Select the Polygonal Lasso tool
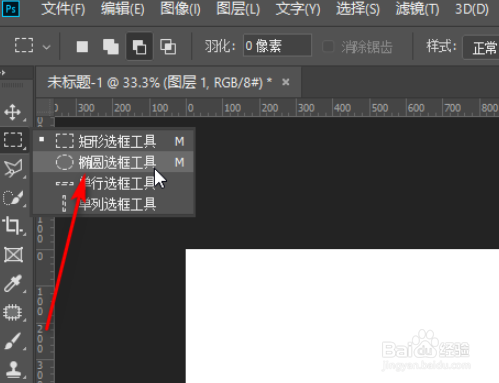The width and height of the screenshot is (499, 383). click(13, 168)
